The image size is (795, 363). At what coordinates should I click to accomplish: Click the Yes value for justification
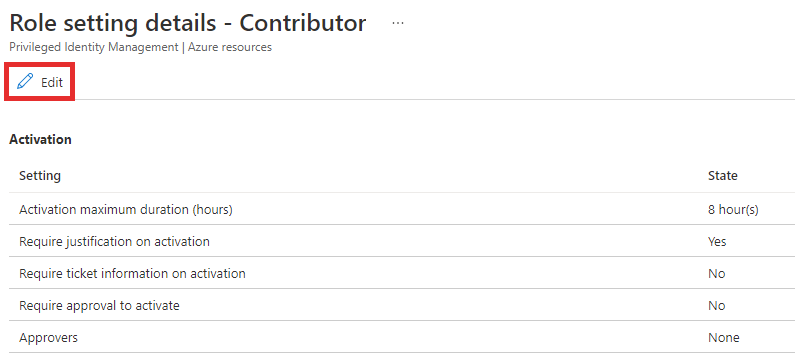coord(717,241)
